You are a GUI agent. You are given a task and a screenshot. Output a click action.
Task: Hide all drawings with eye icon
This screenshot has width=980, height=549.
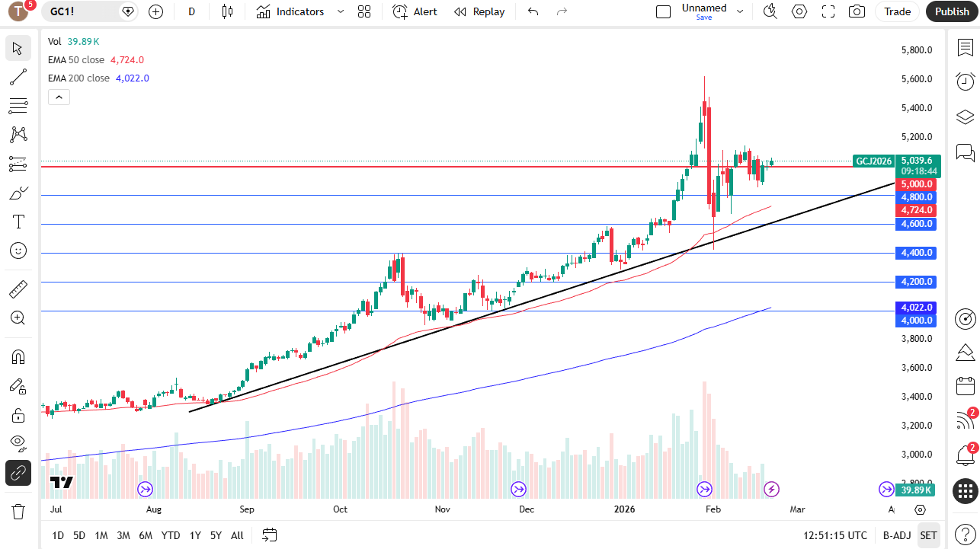coord(18,443)
